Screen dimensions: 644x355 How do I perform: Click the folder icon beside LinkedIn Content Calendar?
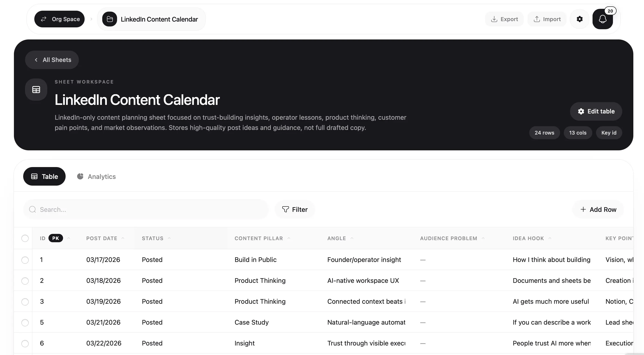click(x=109, y=19)
